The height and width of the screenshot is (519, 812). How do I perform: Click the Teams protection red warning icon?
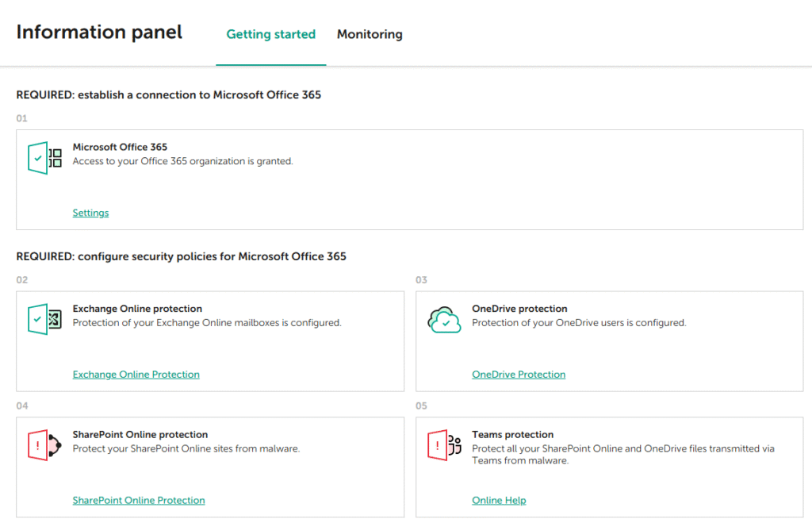coord(444,446)
